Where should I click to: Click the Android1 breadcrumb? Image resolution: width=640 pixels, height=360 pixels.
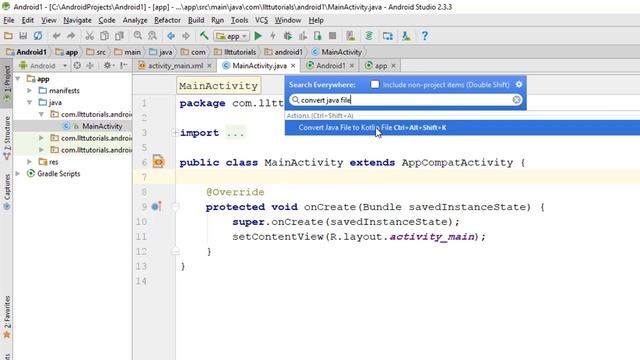pos(27,52)
